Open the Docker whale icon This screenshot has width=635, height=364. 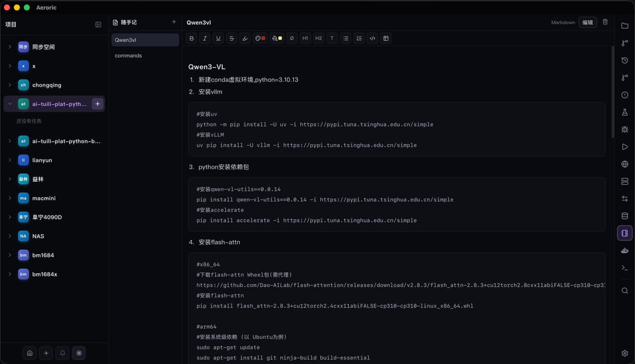tap(625, 251)
